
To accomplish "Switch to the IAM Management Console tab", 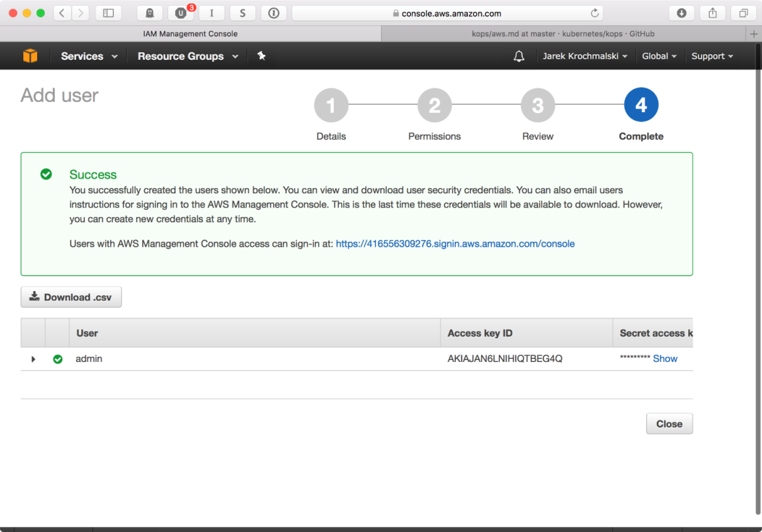I will [x=190, y=33].
